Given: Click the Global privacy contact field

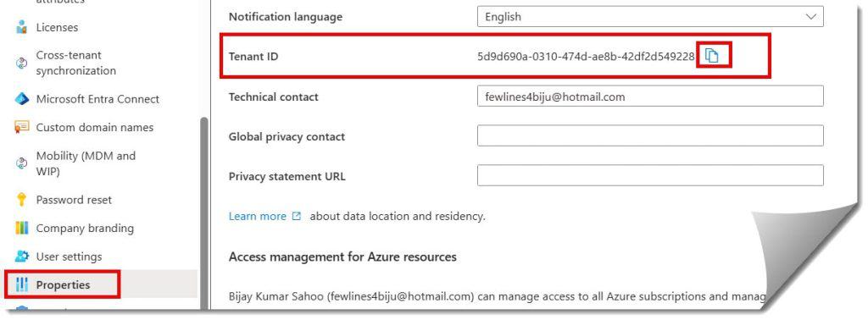Looking at the screenshot, I should (x=650, y=136).
